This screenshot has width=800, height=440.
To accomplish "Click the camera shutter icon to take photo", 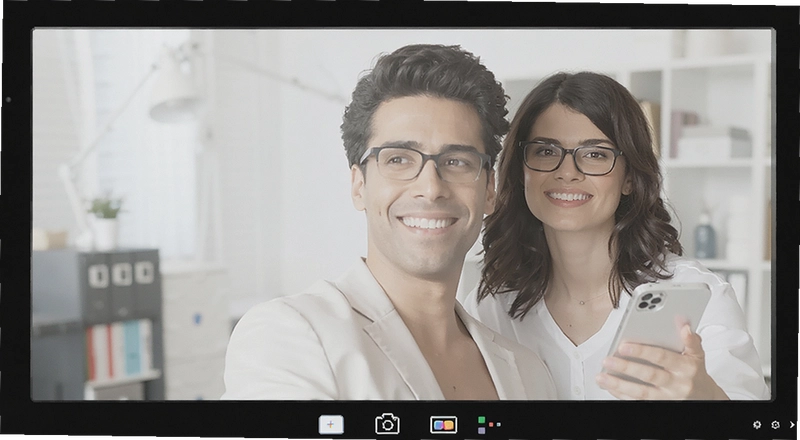I will [387, 424].
